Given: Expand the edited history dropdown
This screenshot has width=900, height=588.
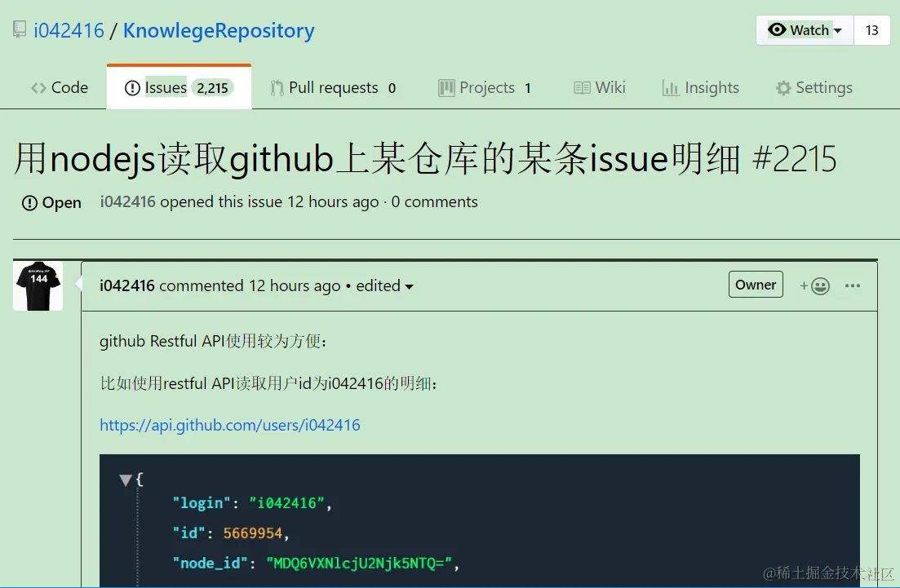Looking at the screenshot, I should pos(384,285).
